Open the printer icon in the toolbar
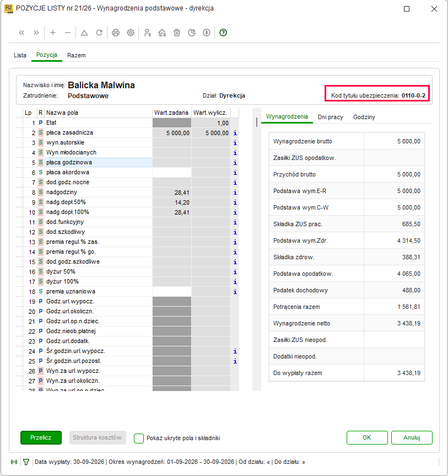Image resolution: width=448 pixels, height=476 pixels. [x=116, y=33]
